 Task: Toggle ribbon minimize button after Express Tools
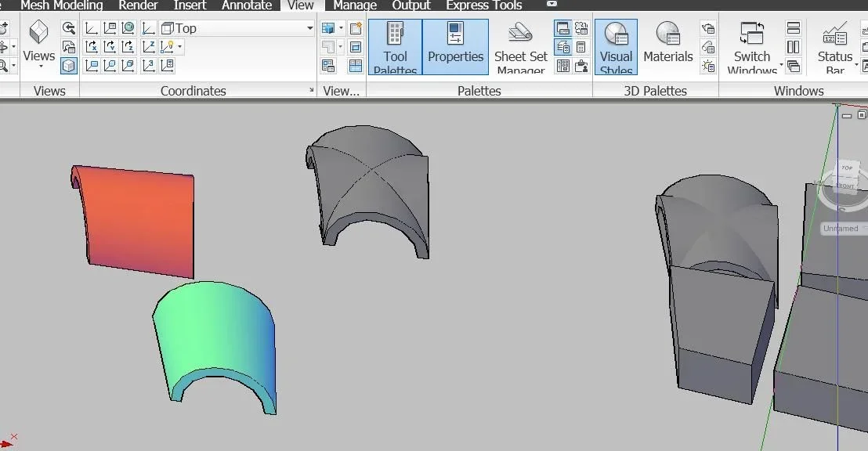tap(552, 4)
